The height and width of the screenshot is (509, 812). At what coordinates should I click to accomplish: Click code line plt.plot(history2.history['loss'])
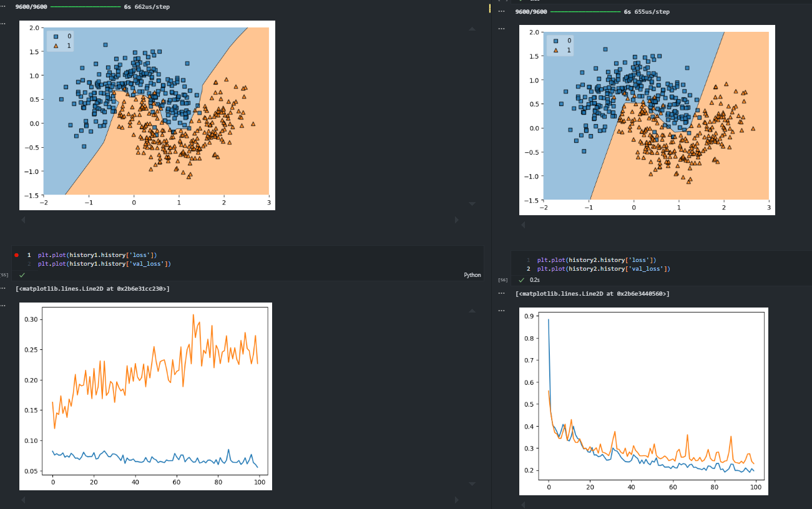pyautogui.click(x=597, y=259)
